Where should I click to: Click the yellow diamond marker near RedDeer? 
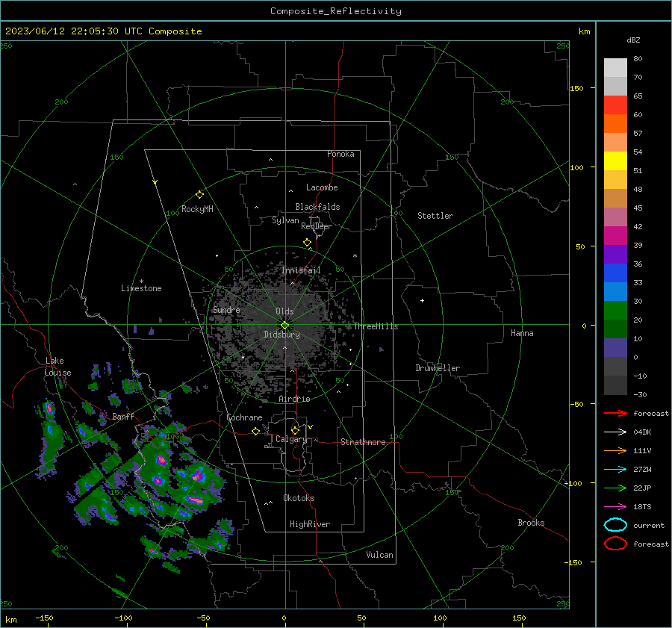pyautogui.click(x=307, y=243)
